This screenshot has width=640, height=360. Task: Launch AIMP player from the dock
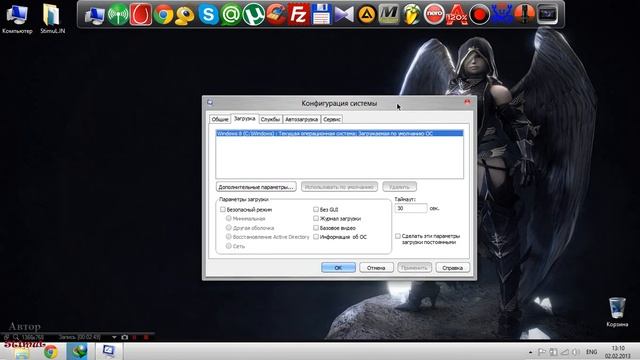pos(366,15)
